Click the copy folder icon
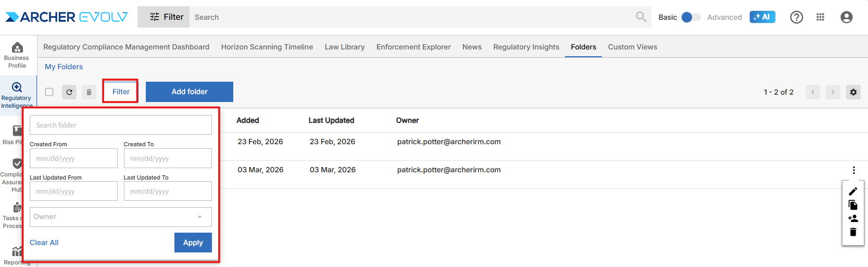The image size is (868, 267). click(853, 205)
